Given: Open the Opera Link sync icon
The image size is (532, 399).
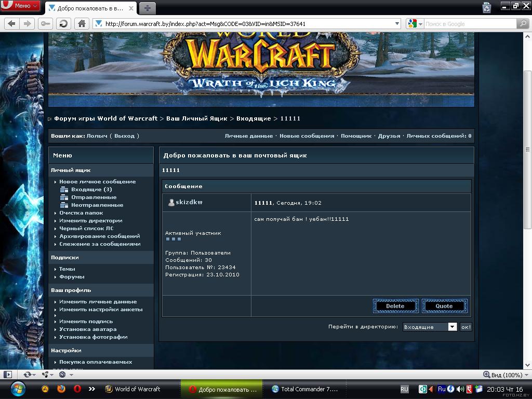Looking at the screenshot, I should point(27,375).
